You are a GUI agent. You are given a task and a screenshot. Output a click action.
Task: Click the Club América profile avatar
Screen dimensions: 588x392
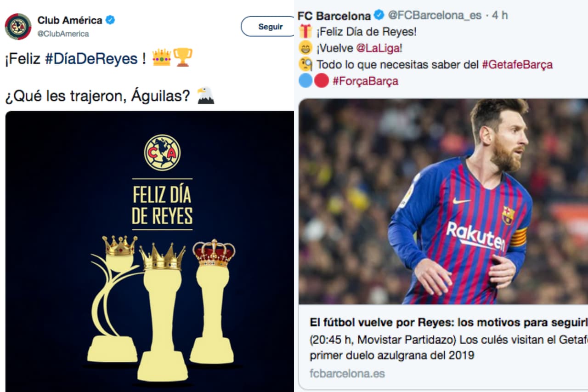[x=18, y=26]
